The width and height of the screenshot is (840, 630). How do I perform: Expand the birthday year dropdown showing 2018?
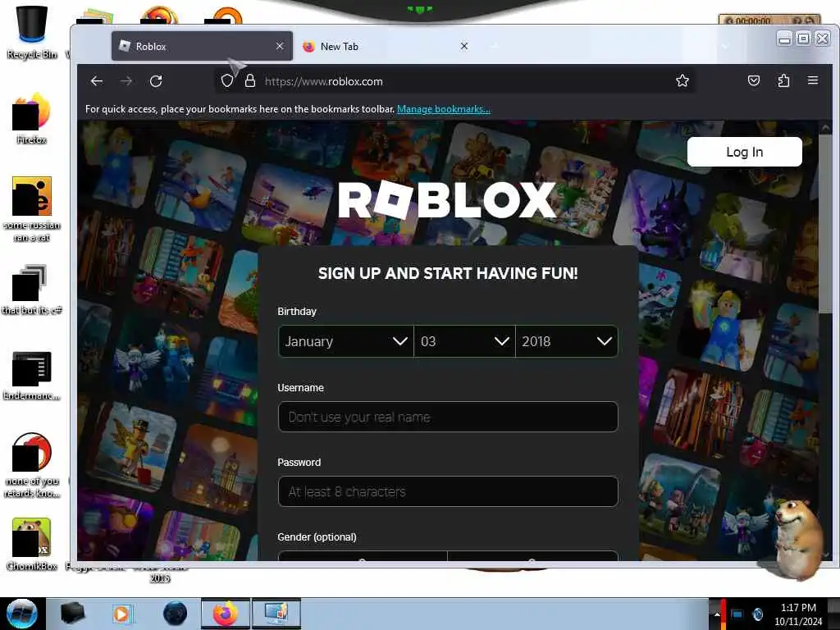(x=566, y=341)
